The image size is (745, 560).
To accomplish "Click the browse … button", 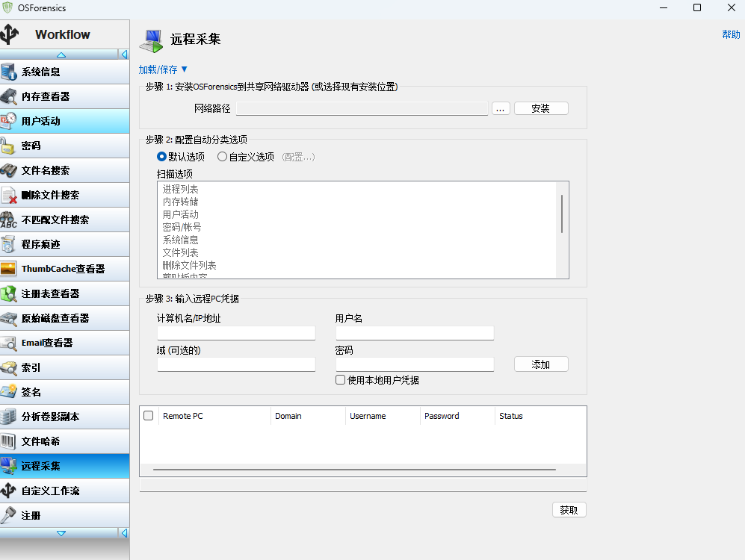I will (x=501, y=108).
